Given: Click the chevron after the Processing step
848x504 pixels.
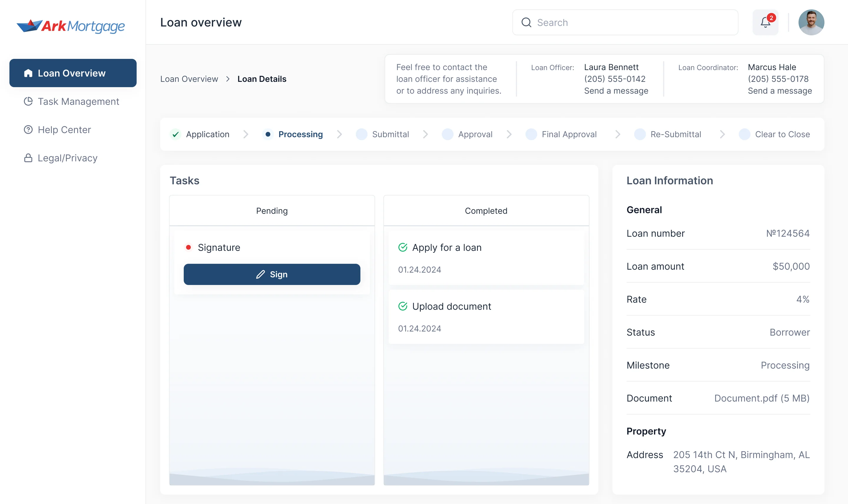Looking at the screenshot, I should coord(339,135).
